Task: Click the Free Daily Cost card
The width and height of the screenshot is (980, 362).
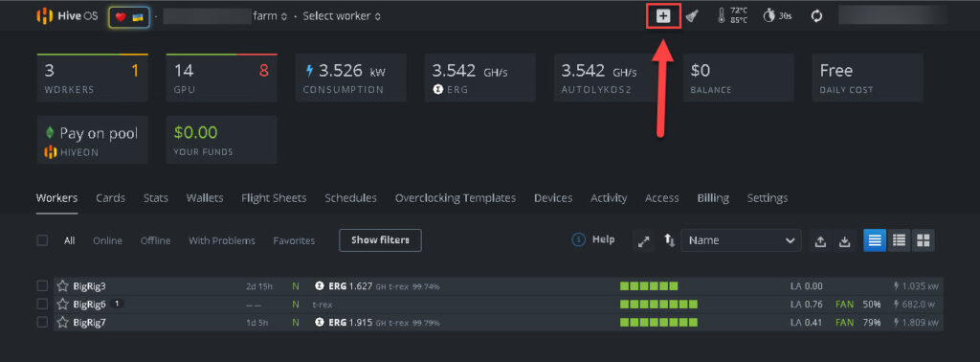Action: point(867,78)
